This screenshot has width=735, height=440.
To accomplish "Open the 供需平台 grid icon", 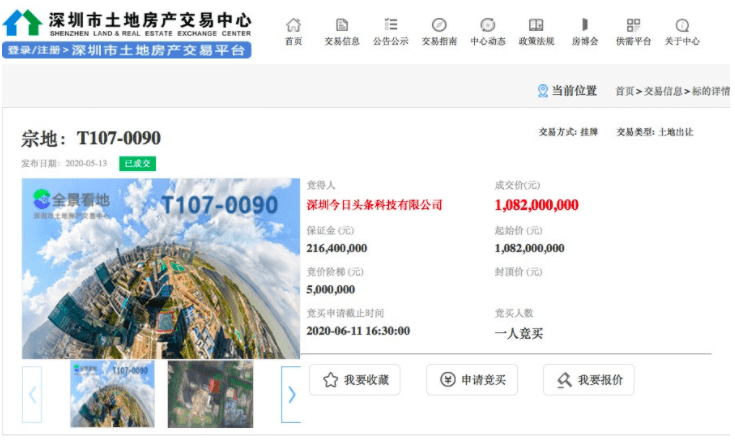I will click(x=633, y=25).
